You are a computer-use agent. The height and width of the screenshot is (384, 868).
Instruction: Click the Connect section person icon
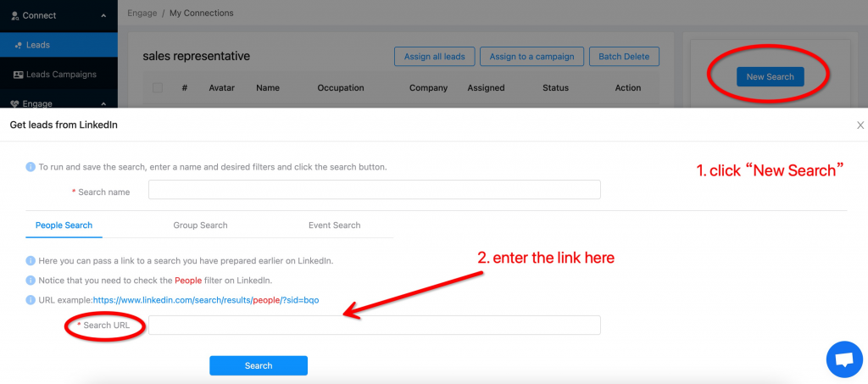tap(14, 15)
